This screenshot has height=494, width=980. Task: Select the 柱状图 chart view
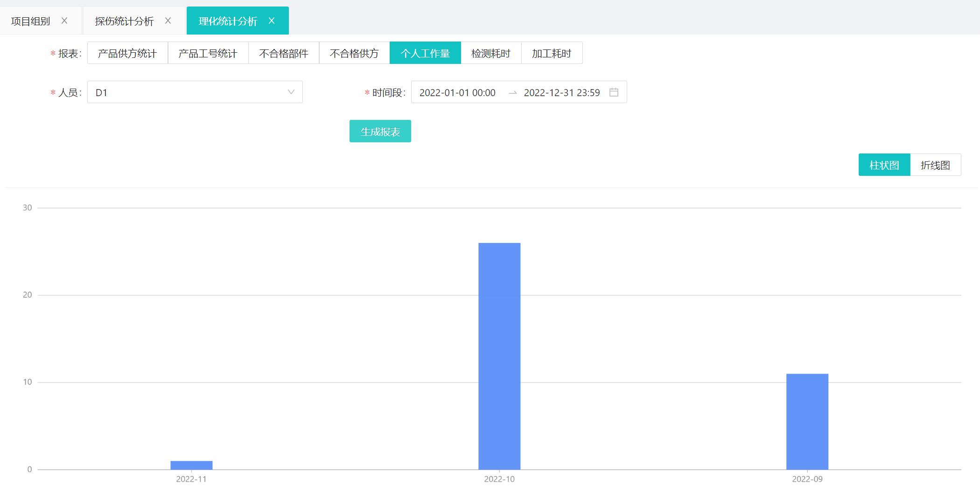click(x=884, y=165)
